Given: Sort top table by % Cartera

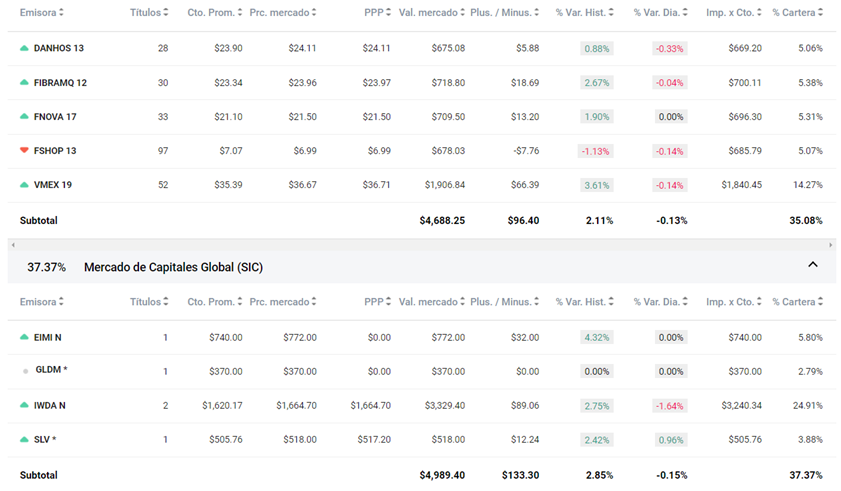Looking at the screenshot, I should click(x=798, y=13).
